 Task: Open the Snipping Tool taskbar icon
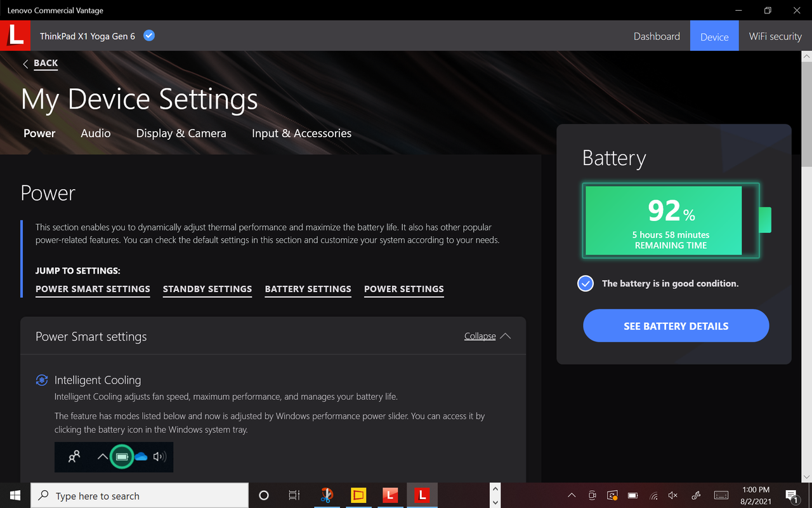click(x=327, y=495)
